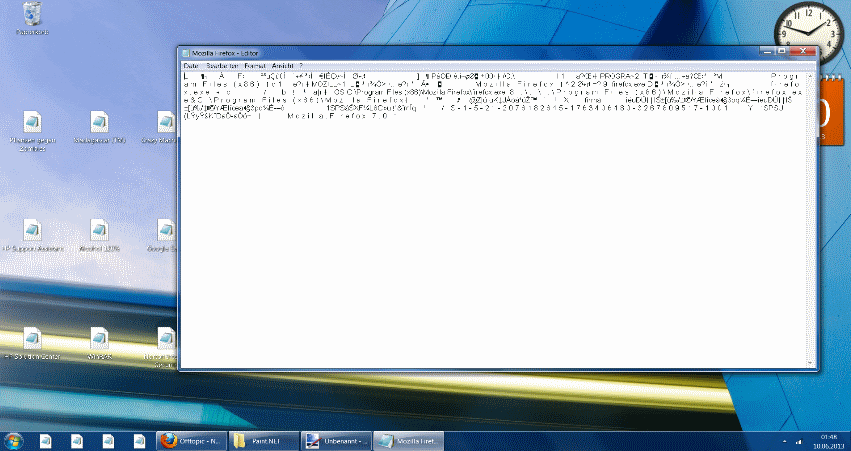Click the scrollbar up arrow in Editor
The height and width of the screenshot is (451, 851).
(811, 76)
